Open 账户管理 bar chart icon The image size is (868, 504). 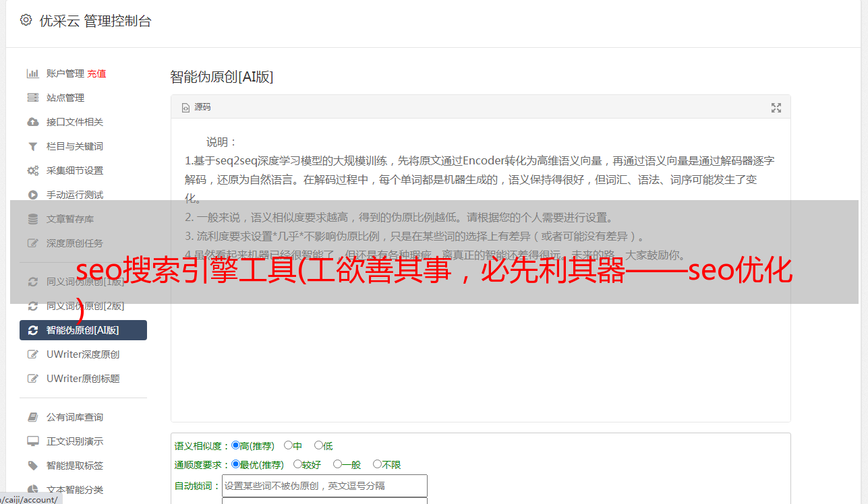pos(32,73)
